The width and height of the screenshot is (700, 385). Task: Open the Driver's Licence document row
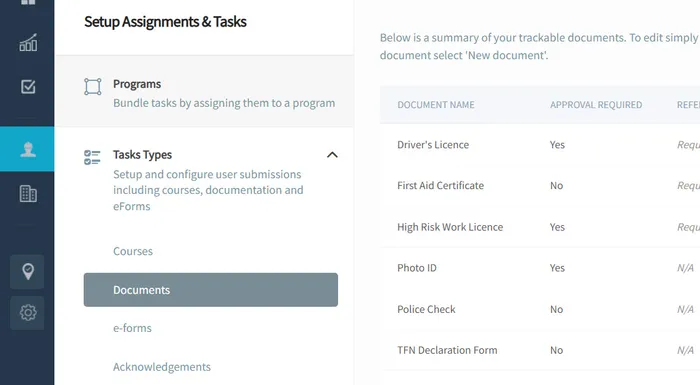(540, 145)
